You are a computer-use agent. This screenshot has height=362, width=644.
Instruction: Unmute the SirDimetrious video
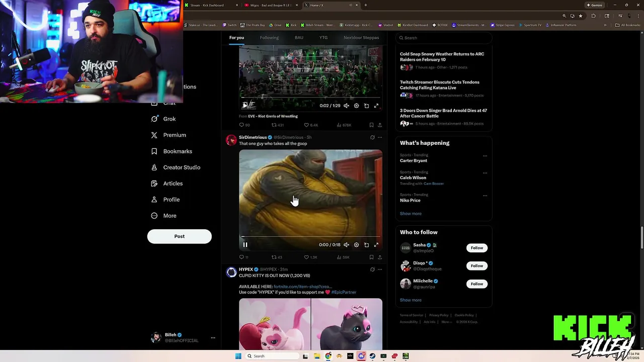tap(346, 245)
